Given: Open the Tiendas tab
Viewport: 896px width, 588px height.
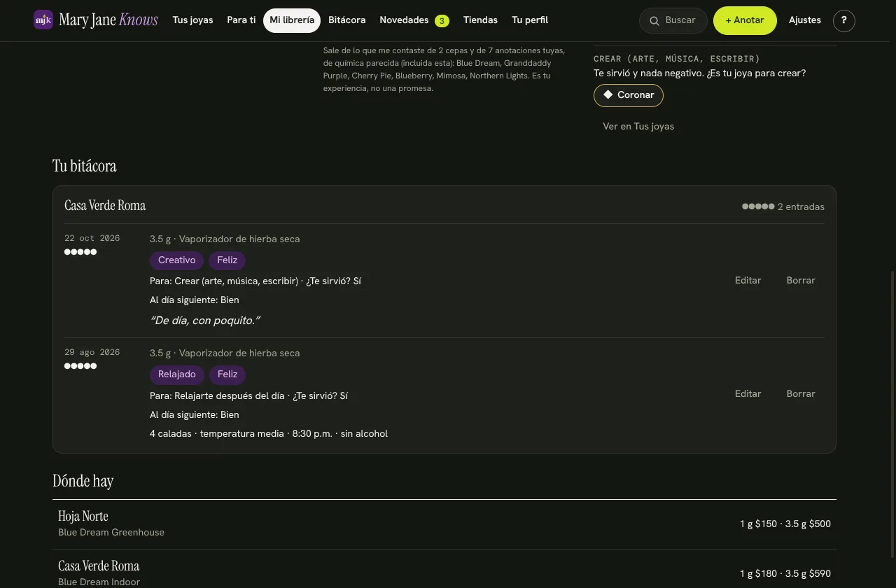Looking at the screenshot, I should pyautogui.click(x=480, y=20).
